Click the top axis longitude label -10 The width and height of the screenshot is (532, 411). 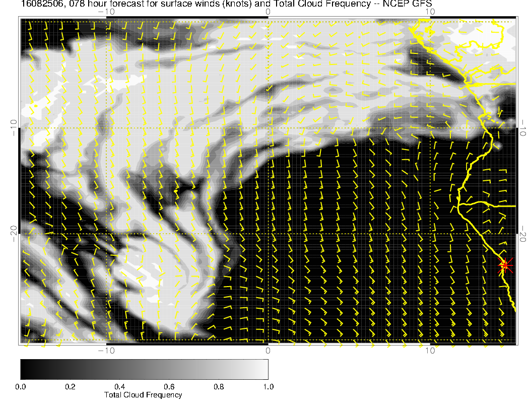tap(106, 12)
